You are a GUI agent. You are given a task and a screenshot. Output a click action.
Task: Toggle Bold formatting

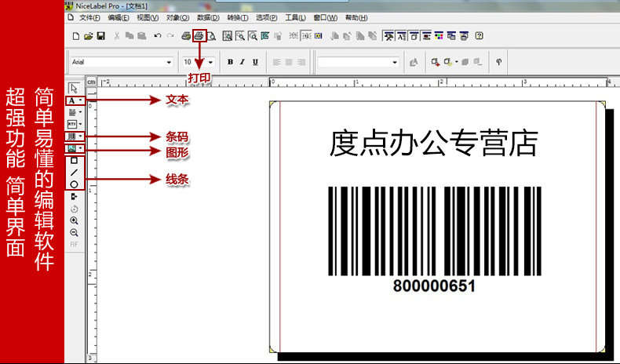tap(230, 62)
